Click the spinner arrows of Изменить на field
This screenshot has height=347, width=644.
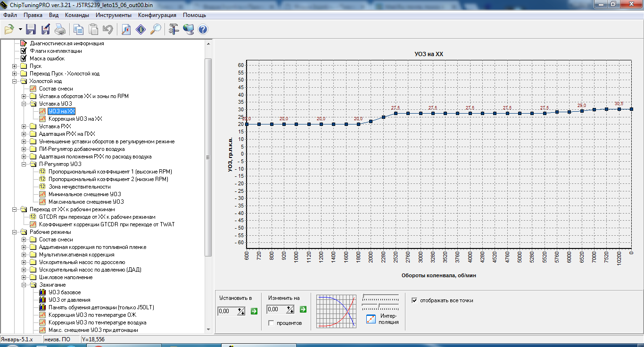290,309
